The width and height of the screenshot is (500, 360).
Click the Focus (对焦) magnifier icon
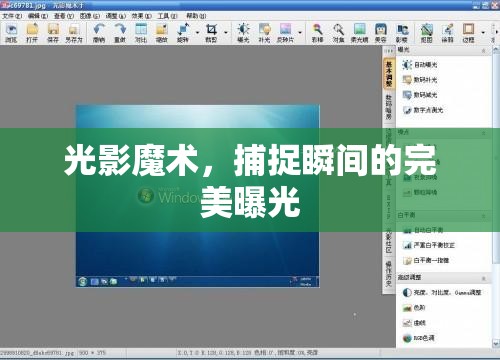tap(338, 33)
